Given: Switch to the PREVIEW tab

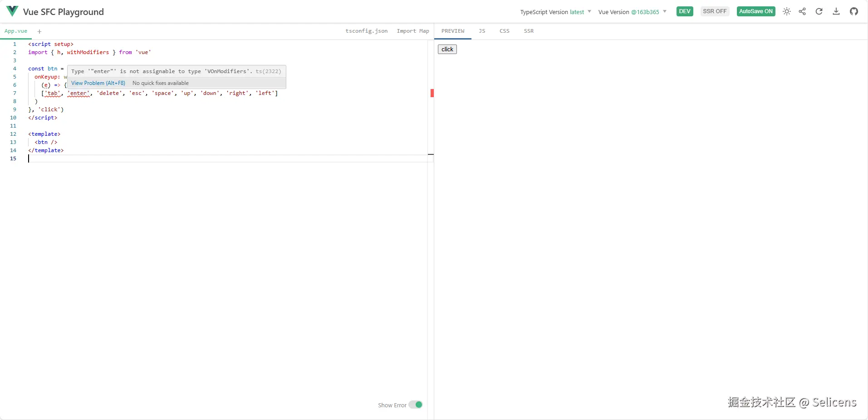Looking at the screenshot, I should tap(453, 31).
